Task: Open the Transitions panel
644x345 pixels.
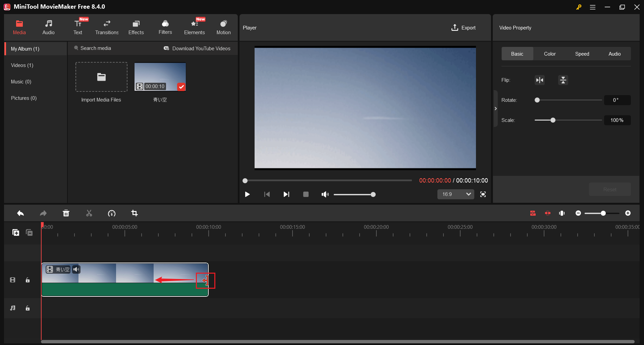Action: (107, 27)
